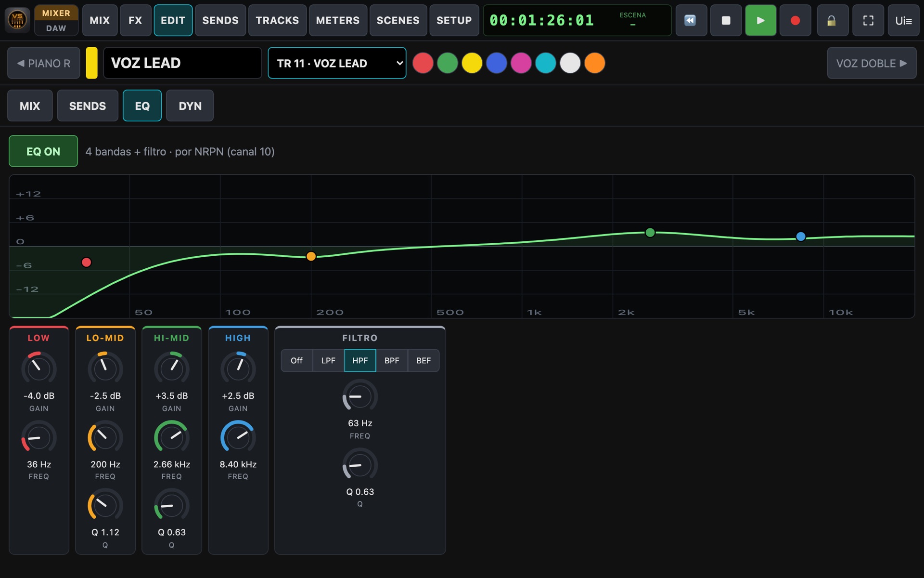
Task: Set filter type to BPF
Action: click(x=392, y=360)
